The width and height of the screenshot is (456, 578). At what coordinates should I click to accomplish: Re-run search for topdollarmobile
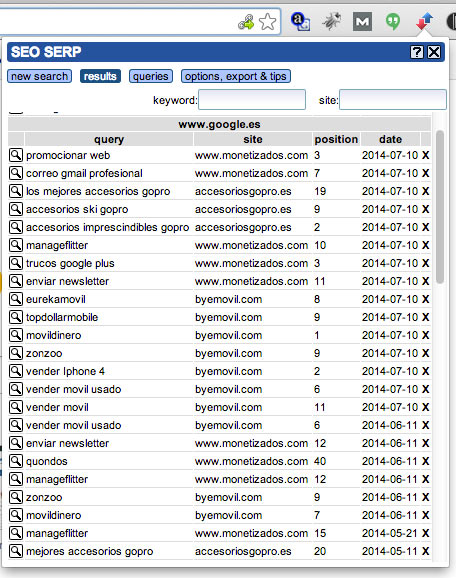(16, 317)
